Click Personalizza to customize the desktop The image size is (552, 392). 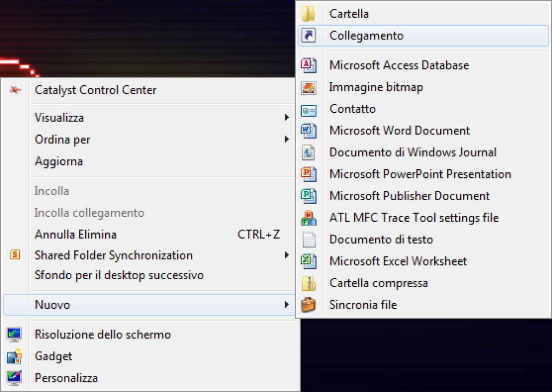pos(66,377)
